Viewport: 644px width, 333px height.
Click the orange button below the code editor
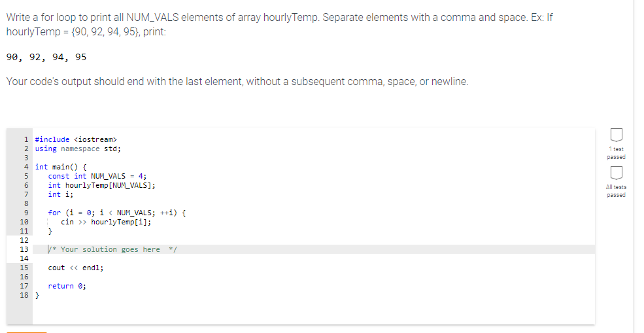pyautogui.click(x=27, y=332)
